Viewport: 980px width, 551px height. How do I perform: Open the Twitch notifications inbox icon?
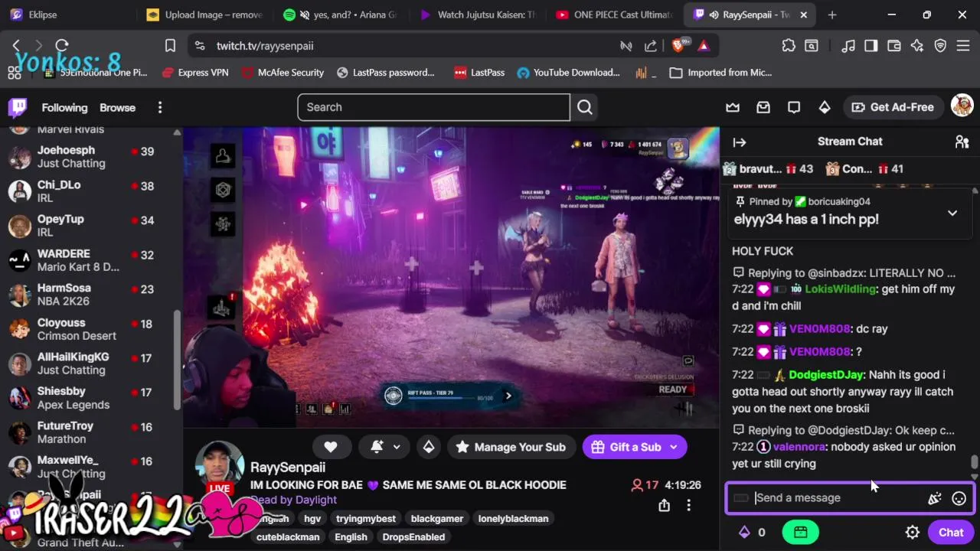[763, 107]
